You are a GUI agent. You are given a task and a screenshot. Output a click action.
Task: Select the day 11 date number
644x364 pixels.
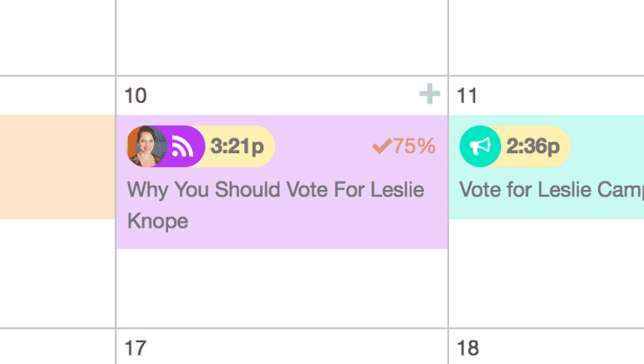tap(467, 95)
